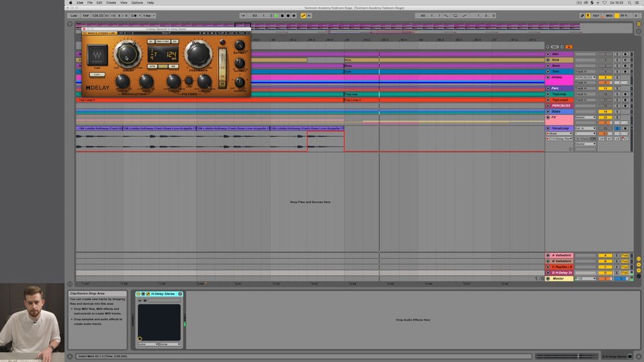The image size is (644, 362).
Task: Toggle the yellow automation arm button
Action: click(x=303, y=15)
